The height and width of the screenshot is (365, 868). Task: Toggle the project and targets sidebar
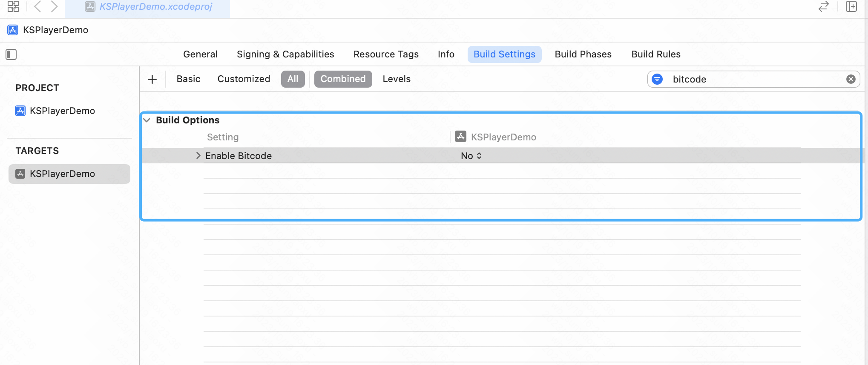(x=11, y=54)
